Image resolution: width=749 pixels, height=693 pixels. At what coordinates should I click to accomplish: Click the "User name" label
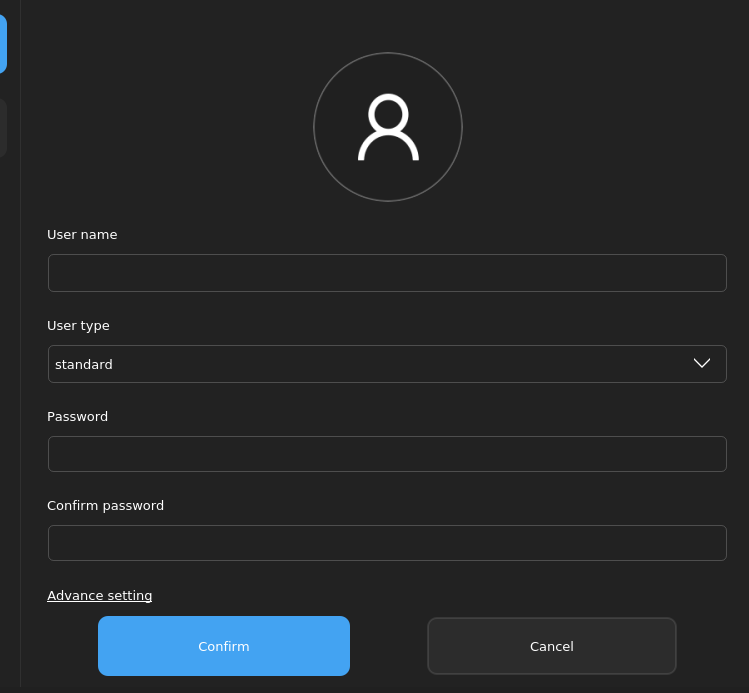[x=82, y=235]
